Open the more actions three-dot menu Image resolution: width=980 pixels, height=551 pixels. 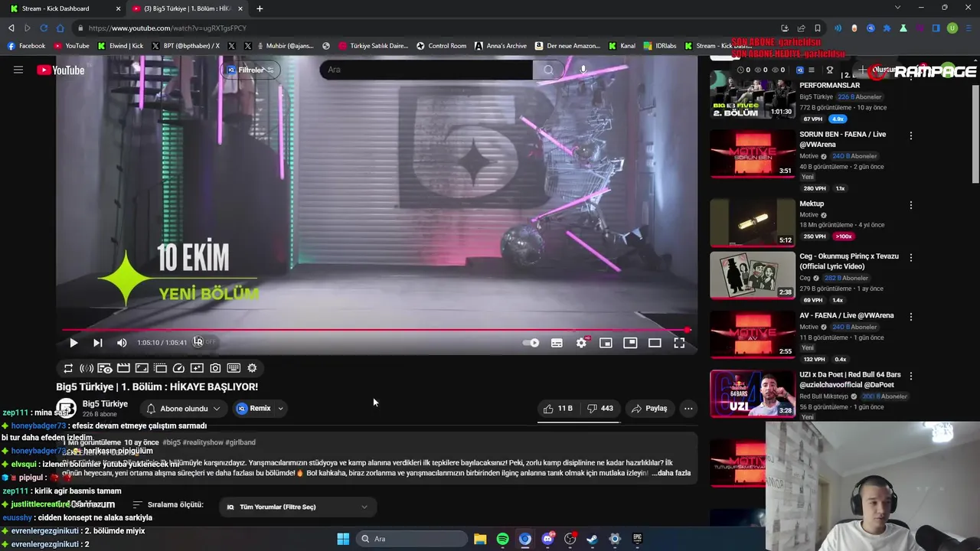(x=688, y=409)
